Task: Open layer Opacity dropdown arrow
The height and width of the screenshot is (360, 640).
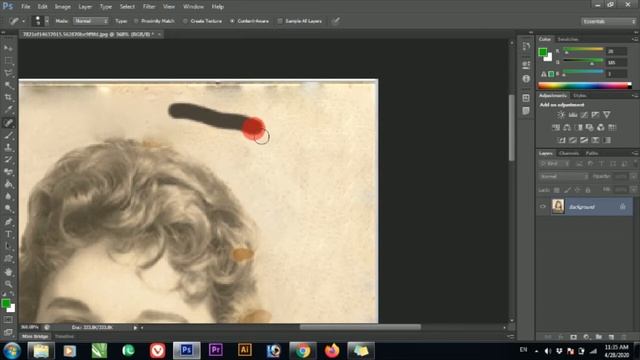Action: pyautogui.click(x=633, y=176)
